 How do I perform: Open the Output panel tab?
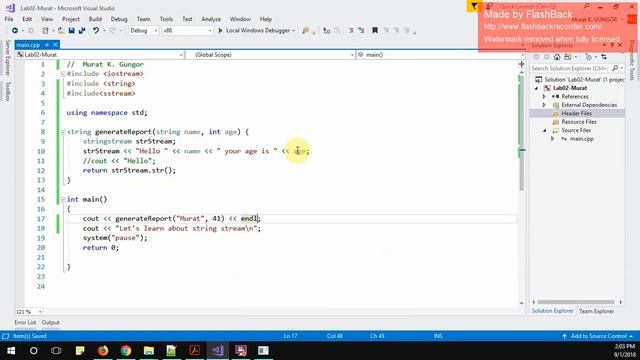point(51,322)
